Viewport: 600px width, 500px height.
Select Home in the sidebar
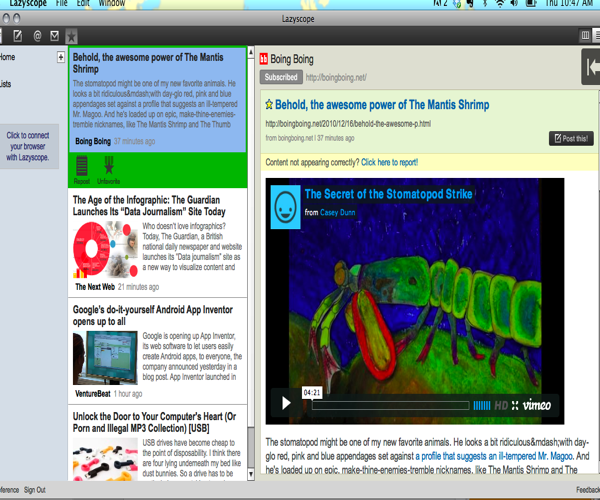(x=8, y=57)
